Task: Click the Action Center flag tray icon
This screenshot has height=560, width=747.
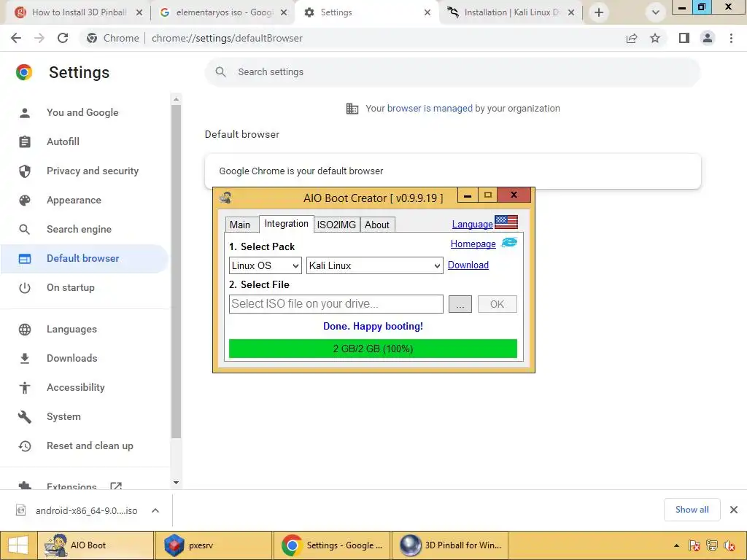Action: tap(694, 545)
